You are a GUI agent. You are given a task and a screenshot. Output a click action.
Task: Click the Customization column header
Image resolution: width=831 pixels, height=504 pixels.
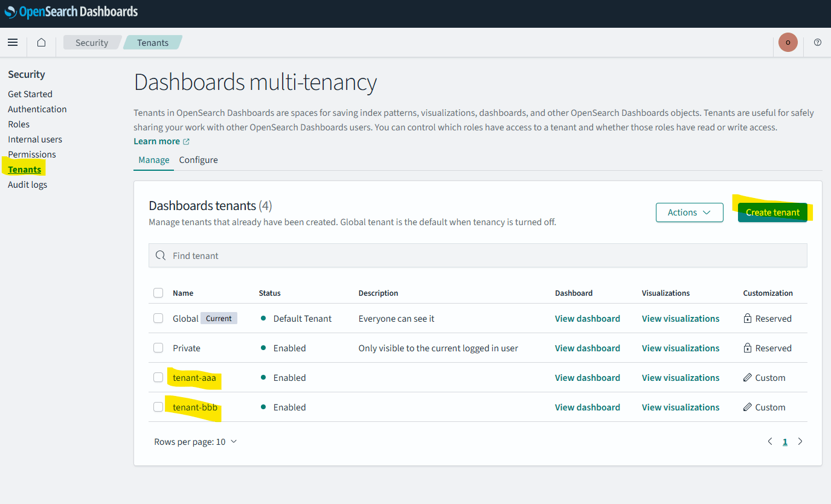pos(768,293)
